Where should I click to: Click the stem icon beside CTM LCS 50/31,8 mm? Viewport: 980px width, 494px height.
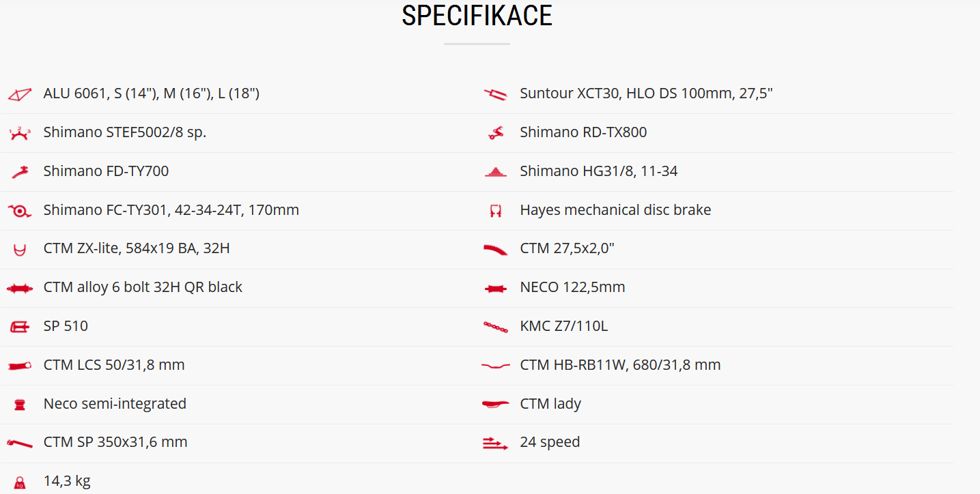(20, 366)
